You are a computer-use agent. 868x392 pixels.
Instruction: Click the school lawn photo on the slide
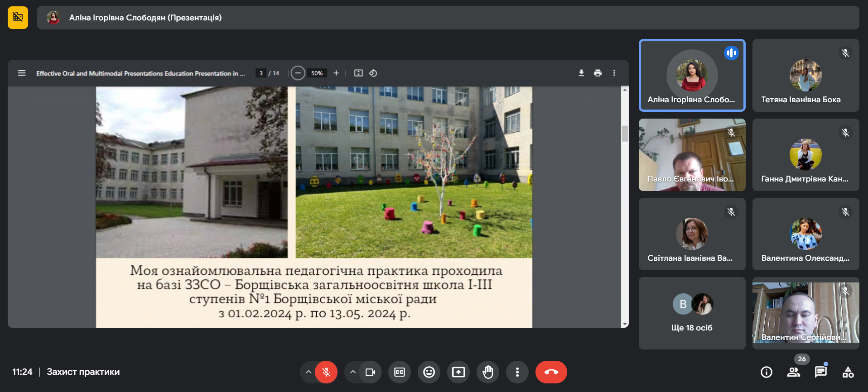tap(414, 172)
